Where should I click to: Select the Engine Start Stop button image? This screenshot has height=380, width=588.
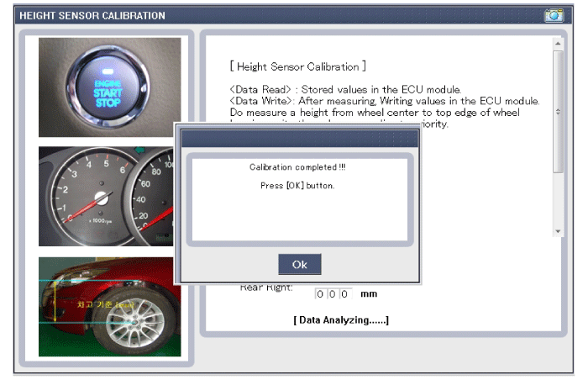(109, 87)
